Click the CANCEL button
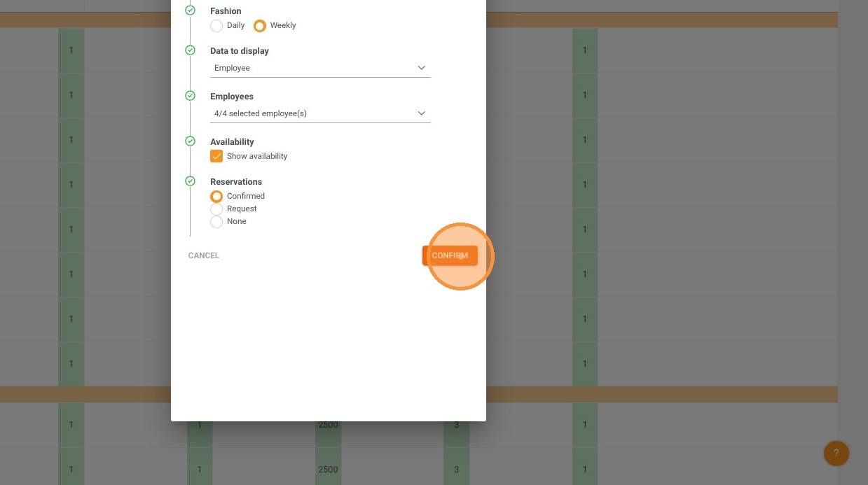This screenshot has height=485, width=868. point(204,255)
